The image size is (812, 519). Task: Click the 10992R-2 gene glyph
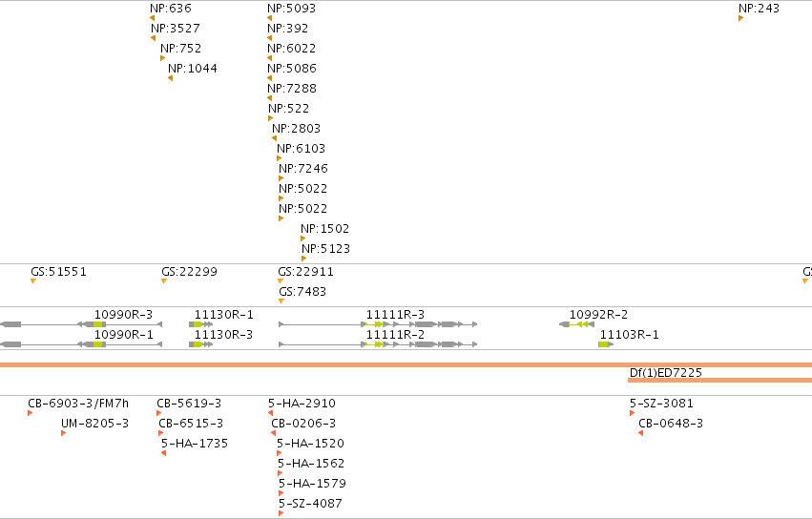point(577,324)
